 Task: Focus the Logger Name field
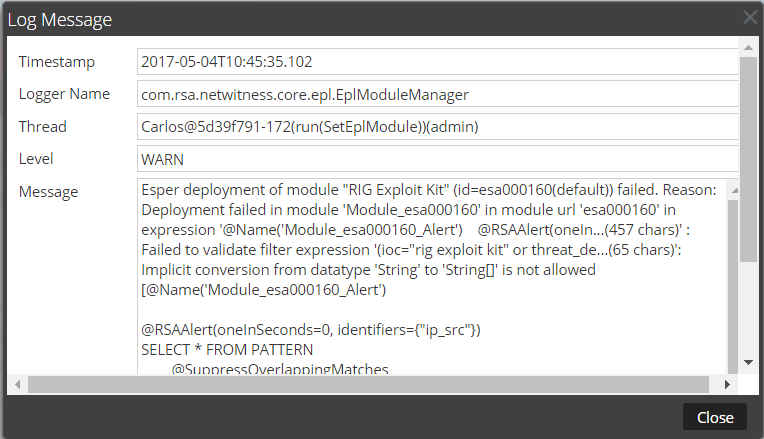click(437, 94)
